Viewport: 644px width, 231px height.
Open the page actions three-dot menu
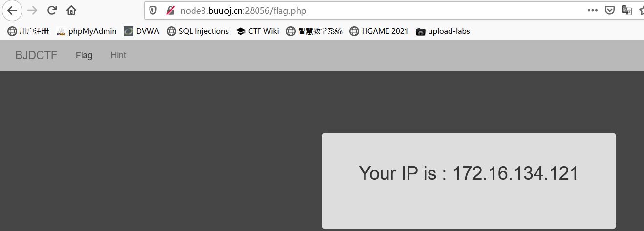(x=593, y=10)
